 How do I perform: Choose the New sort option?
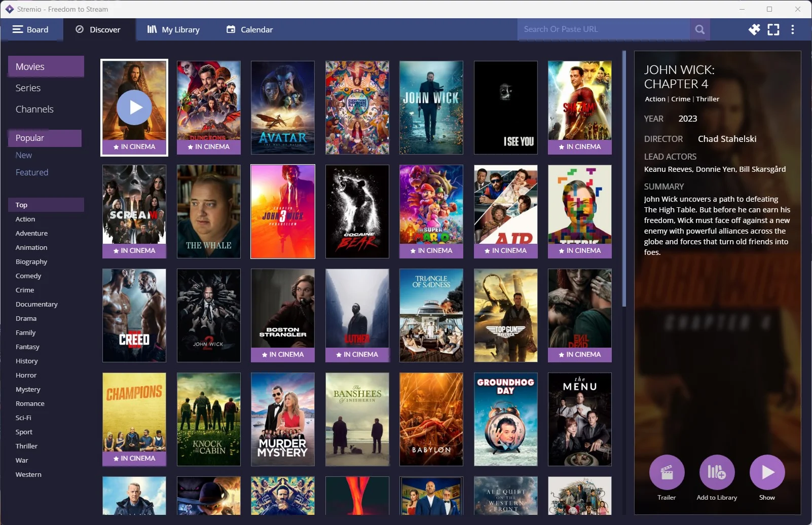pyautogui.click(x=24, y=155)
